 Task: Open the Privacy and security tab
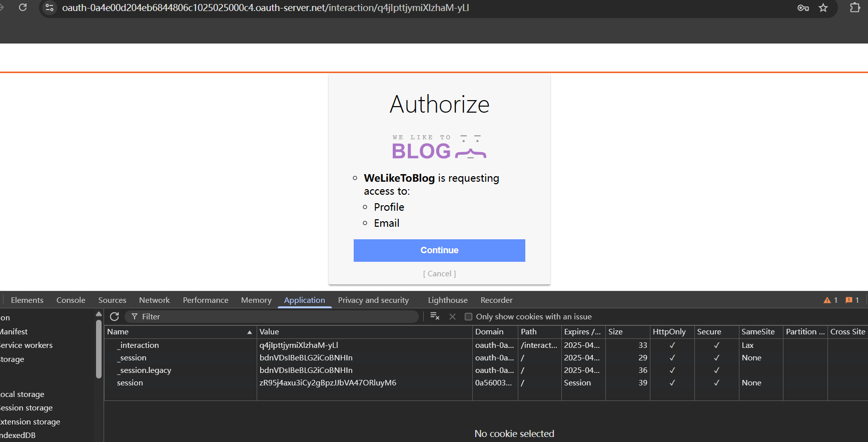tap(373, 300)
